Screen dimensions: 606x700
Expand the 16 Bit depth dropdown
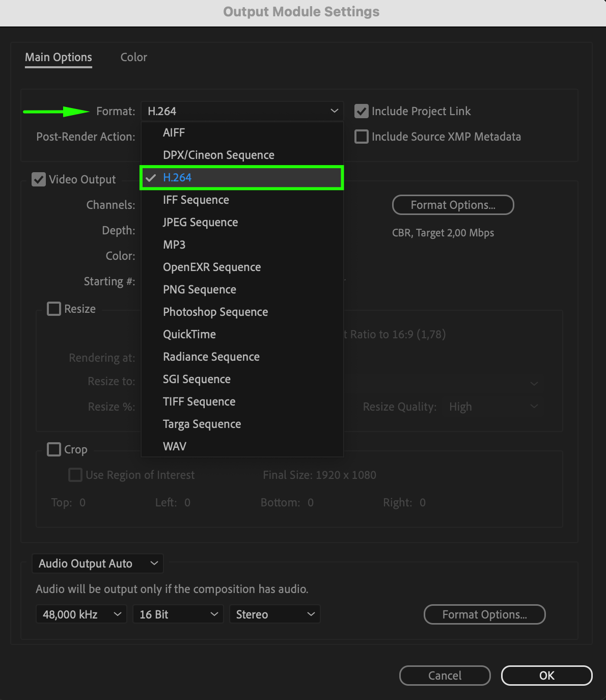pos(178,614)
